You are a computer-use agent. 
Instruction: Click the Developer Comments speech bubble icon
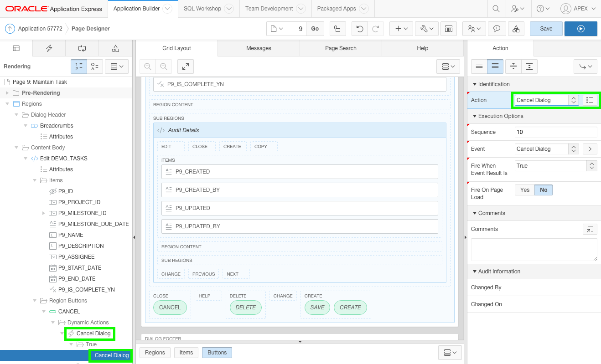(x=497, y=29)
